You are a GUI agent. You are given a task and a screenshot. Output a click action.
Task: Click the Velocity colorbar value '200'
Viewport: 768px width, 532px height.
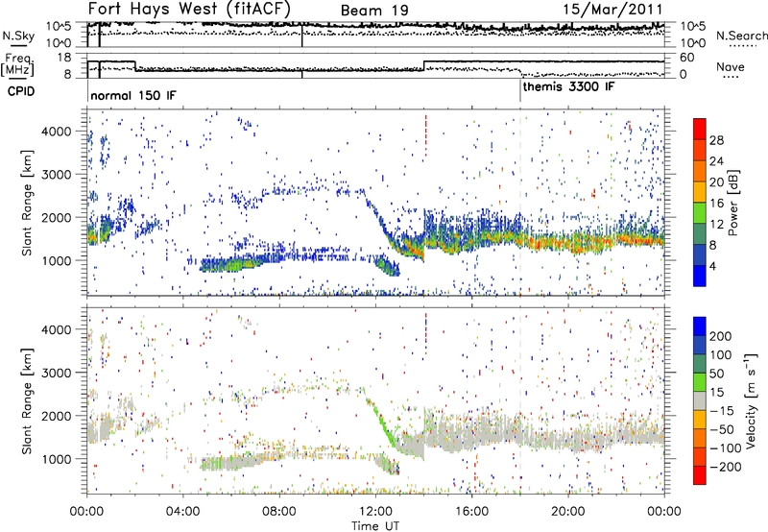coord(721,336)
